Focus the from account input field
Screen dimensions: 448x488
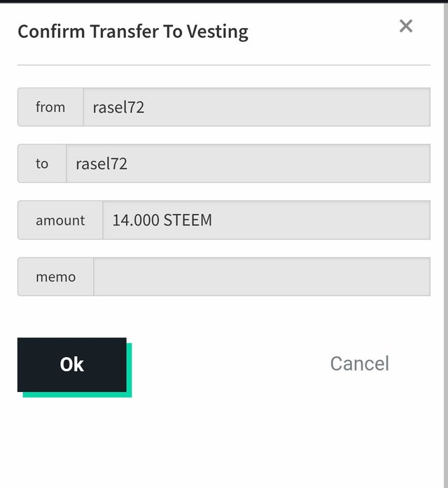pos(257,107)
